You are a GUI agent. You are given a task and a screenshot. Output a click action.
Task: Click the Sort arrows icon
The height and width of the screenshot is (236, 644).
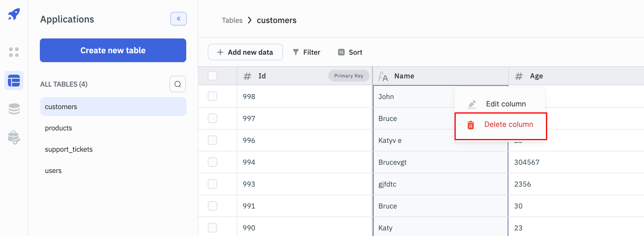coord(341,52)
